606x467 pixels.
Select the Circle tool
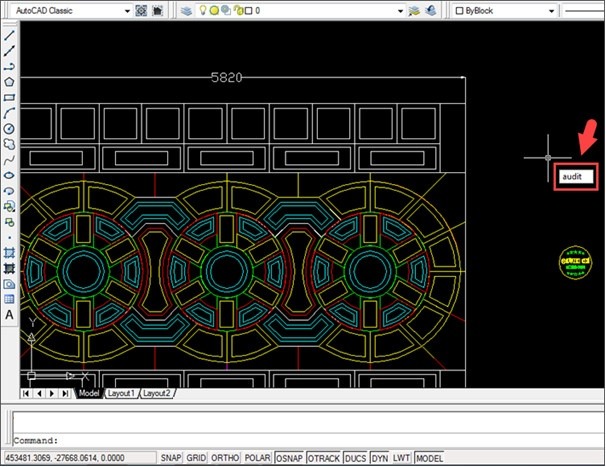click(x=9, y=129)
